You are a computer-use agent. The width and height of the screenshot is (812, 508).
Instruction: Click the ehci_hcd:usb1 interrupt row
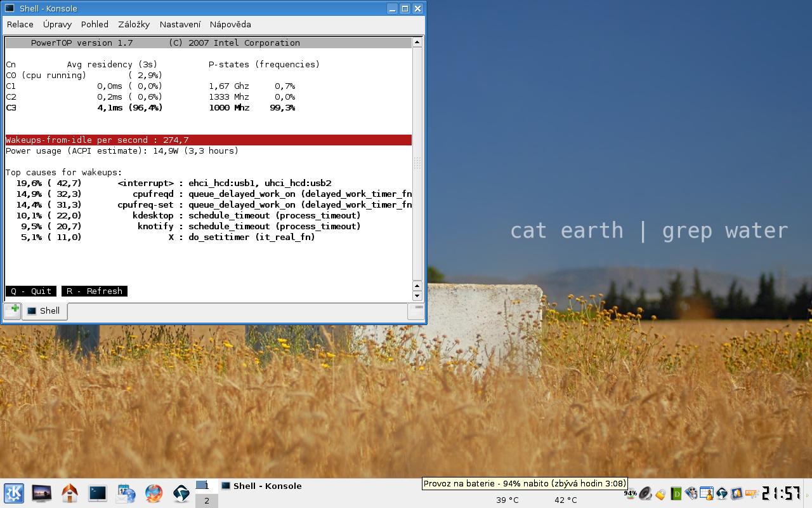click(174, 183)
